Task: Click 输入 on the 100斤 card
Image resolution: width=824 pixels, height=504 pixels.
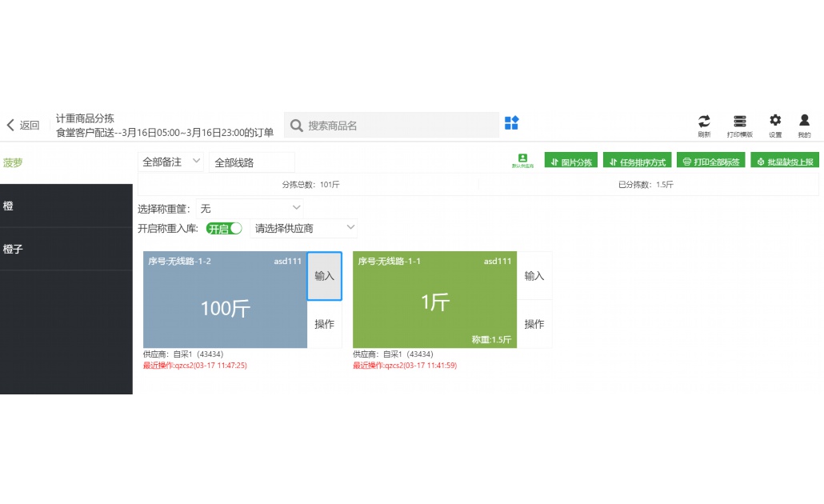Action: (324, 276)
